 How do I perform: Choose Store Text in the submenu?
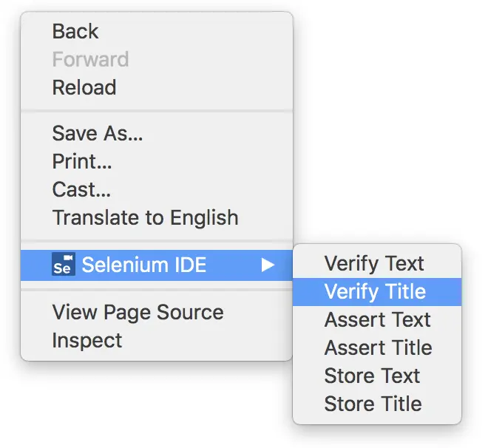[x=377, y=376]
